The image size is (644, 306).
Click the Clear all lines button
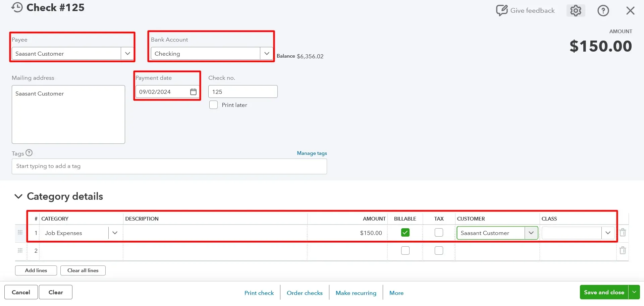(83, 270)
